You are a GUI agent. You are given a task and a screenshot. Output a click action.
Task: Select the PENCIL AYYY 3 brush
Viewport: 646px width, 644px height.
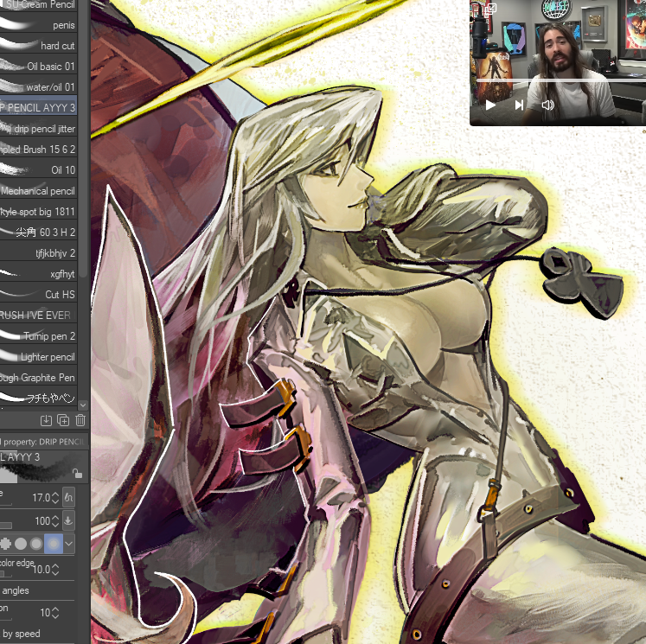click(38, 107)
